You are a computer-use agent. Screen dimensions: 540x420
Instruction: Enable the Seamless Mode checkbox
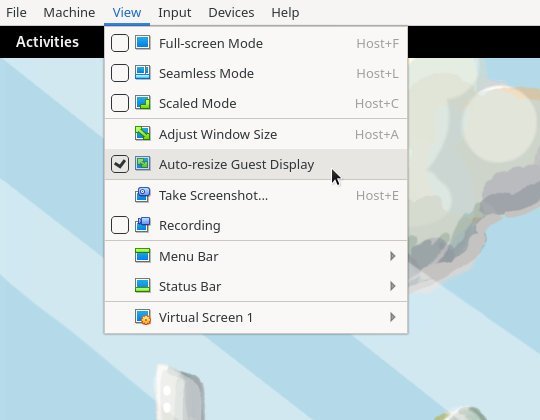click(x=120, y=73)
